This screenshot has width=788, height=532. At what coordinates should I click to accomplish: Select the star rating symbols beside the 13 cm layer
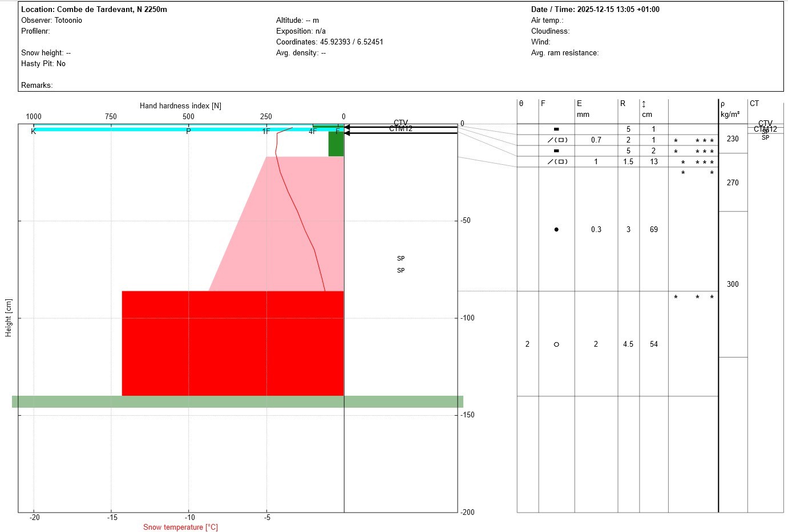tap(697, 161)
